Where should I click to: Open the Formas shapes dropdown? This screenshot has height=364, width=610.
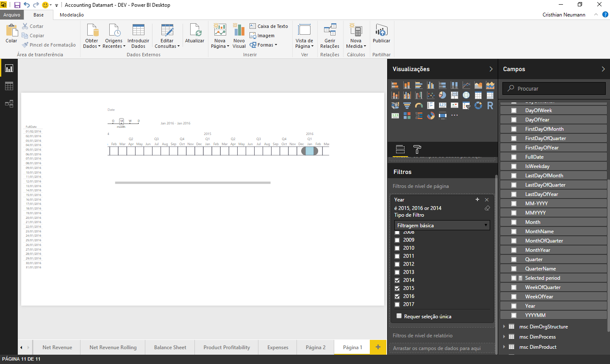tap(263, 45)
